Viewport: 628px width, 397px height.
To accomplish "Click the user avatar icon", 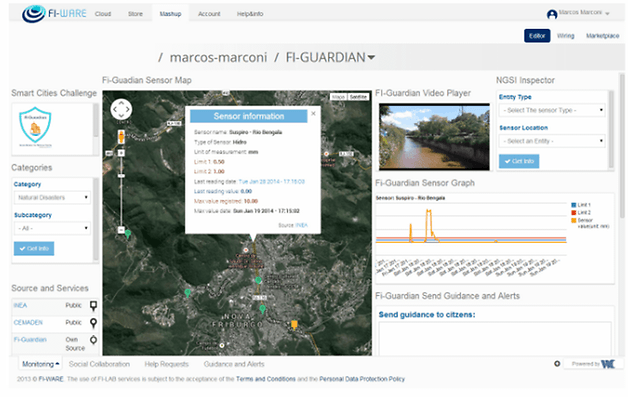I will [x=552, y=14].
